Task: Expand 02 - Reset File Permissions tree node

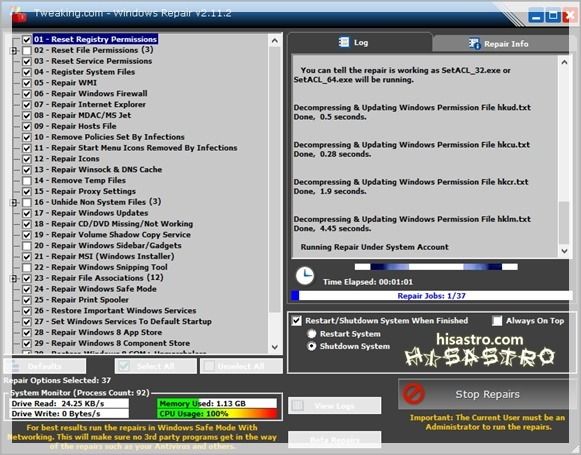Action: 14,50
